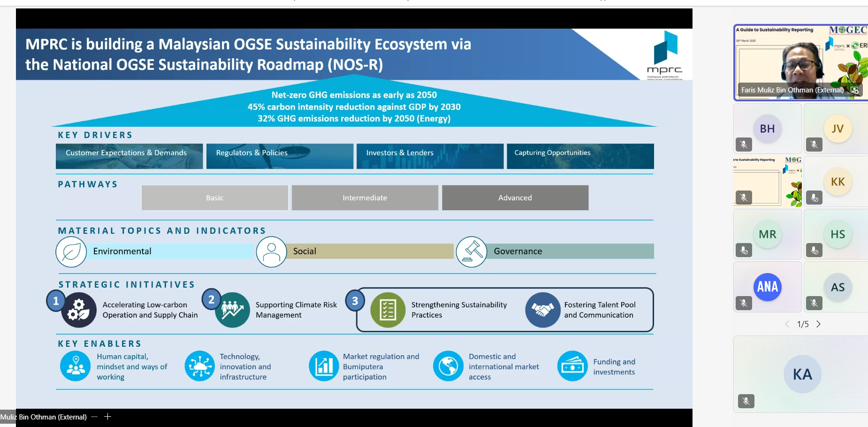This screenshot has height=427, width=868.
Task: Click the MPRC logo on slide
Action: (x=665, y=55)
